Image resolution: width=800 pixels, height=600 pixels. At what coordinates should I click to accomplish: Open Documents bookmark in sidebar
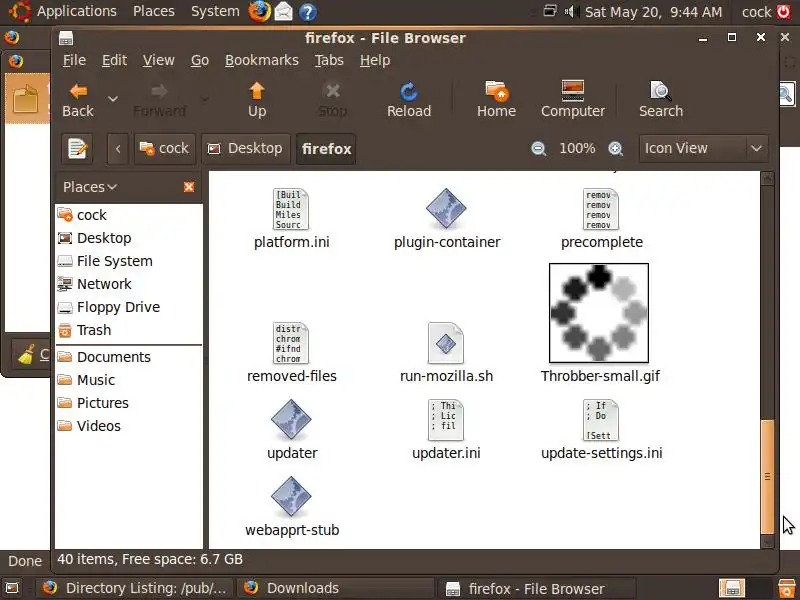[x=129, y=357]
